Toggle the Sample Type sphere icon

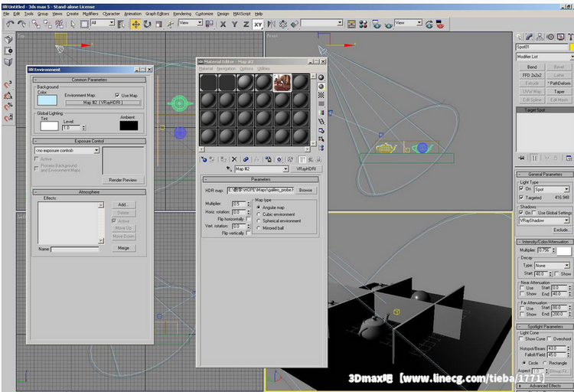pyautogui.click(x=321, y=77)
